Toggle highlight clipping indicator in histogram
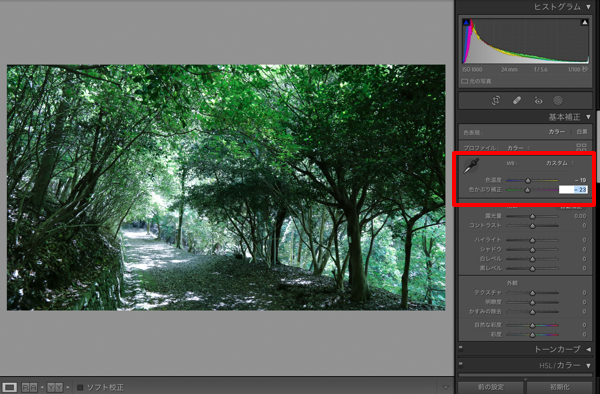The image size is (600, 394). [x=585, y=23]
